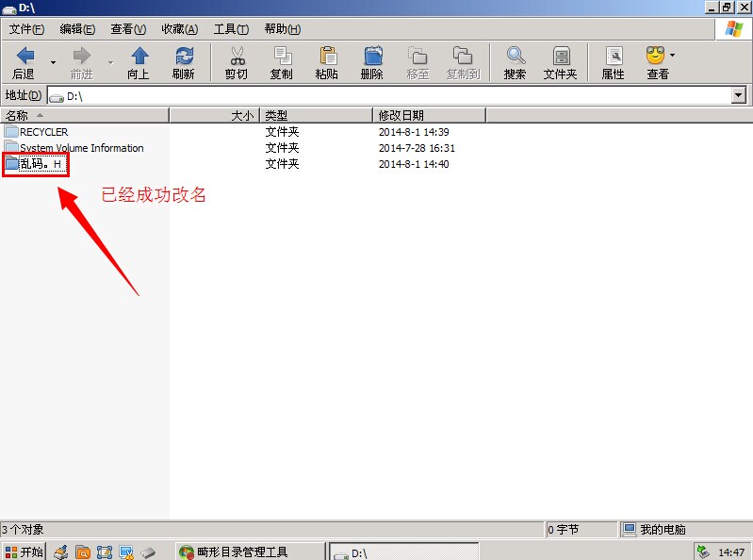Open the 前进 history dropdown arrow
The image size is (753, 560).
click(x=111, y=62)
